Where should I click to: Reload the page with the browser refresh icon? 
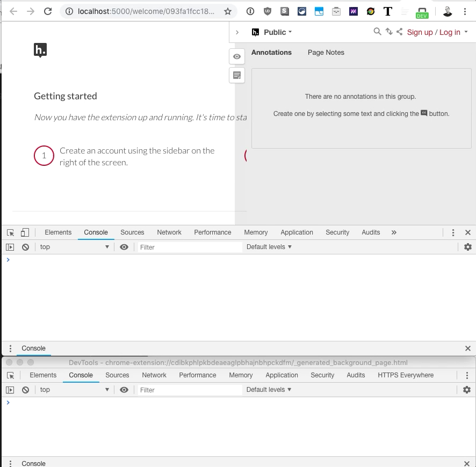click(x=48, y=11)
